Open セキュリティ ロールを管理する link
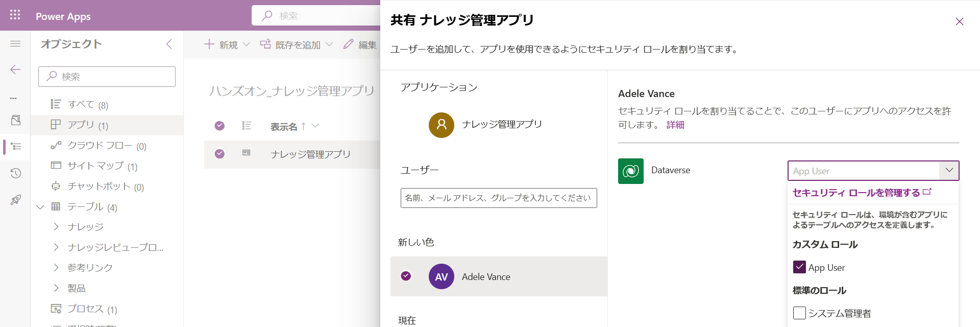Image resolution: width=980 pixels, height=327 pixels. [862, 193]
